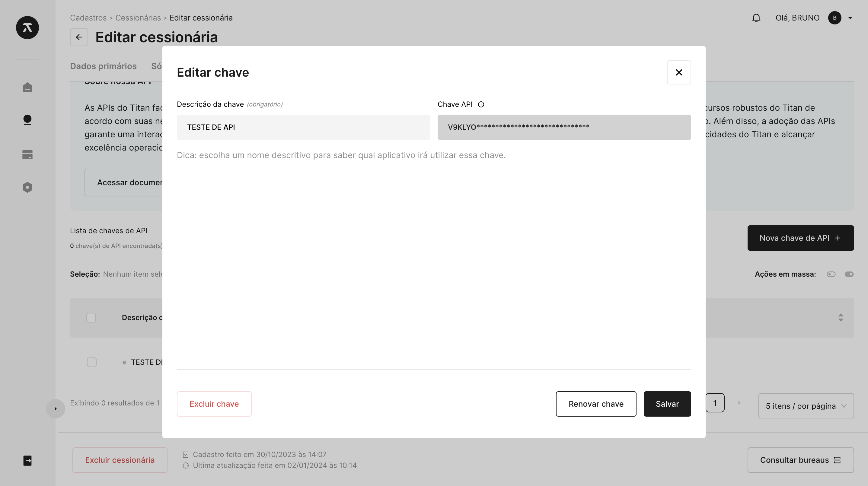
Task: Open the card wallet sidebar icon
Action: coord(27,154)
